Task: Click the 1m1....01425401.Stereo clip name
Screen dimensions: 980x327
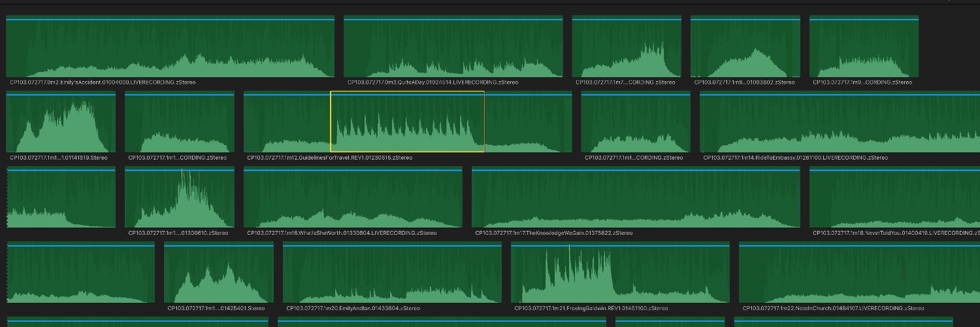Action: click(216, 308)
